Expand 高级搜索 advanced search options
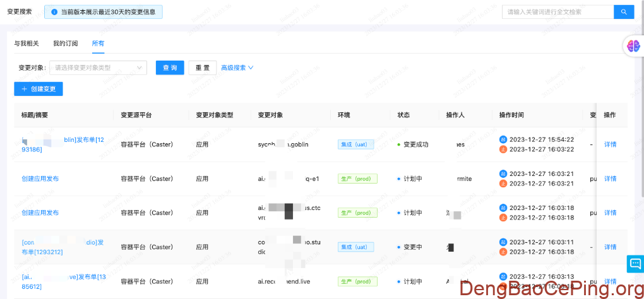 pyautogui.click(x=237, y=67)
